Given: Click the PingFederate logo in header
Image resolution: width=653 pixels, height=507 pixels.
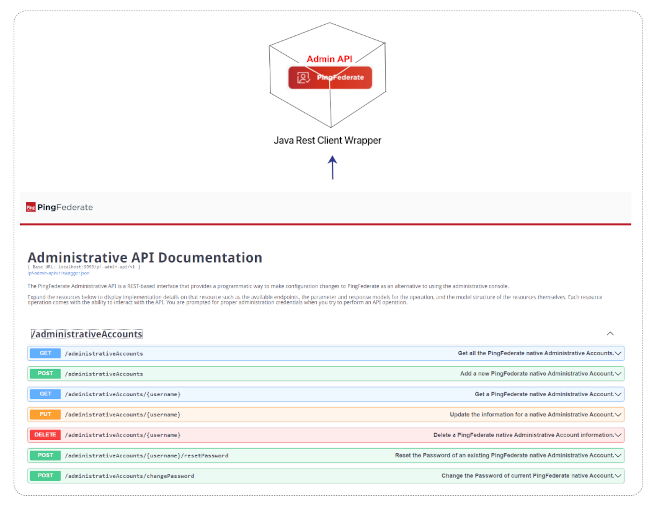Looking at the screenshot, I should [59, 207].
